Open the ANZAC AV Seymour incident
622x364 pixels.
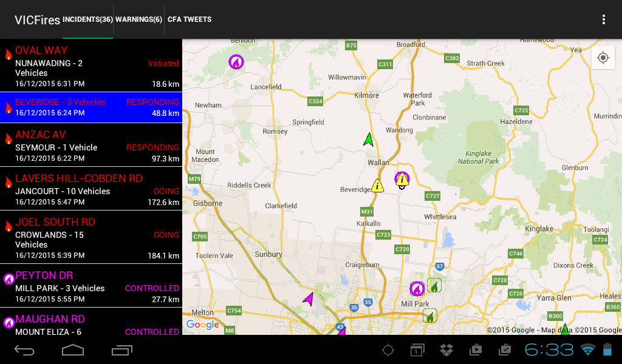(x=91, y=145)
